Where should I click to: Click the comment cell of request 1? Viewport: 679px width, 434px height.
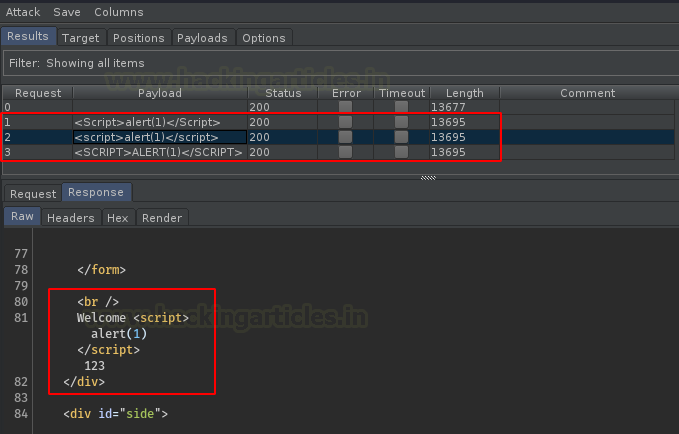(587, 122)
